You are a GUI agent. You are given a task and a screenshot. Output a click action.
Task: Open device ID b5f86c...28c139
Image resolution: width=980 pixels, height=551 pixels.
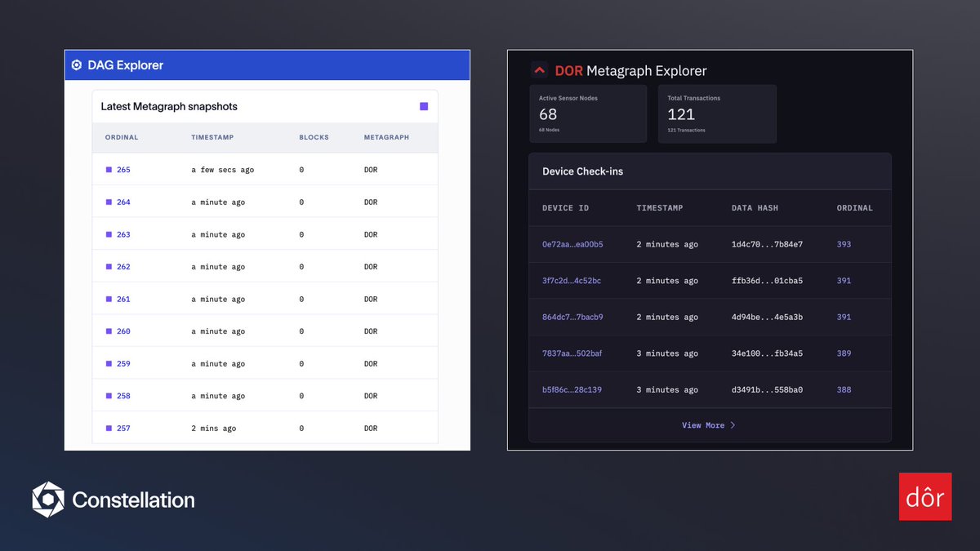(x=572, y=389)
